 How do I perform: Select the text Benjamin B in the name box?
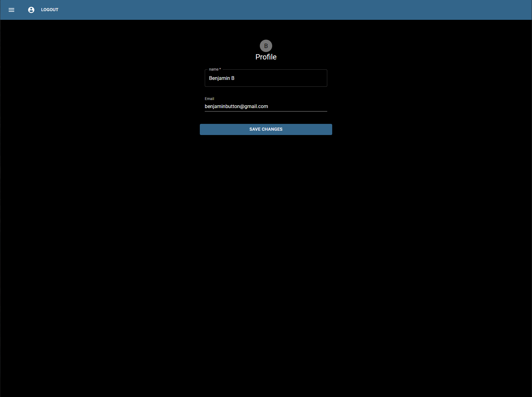pos(221,78)
